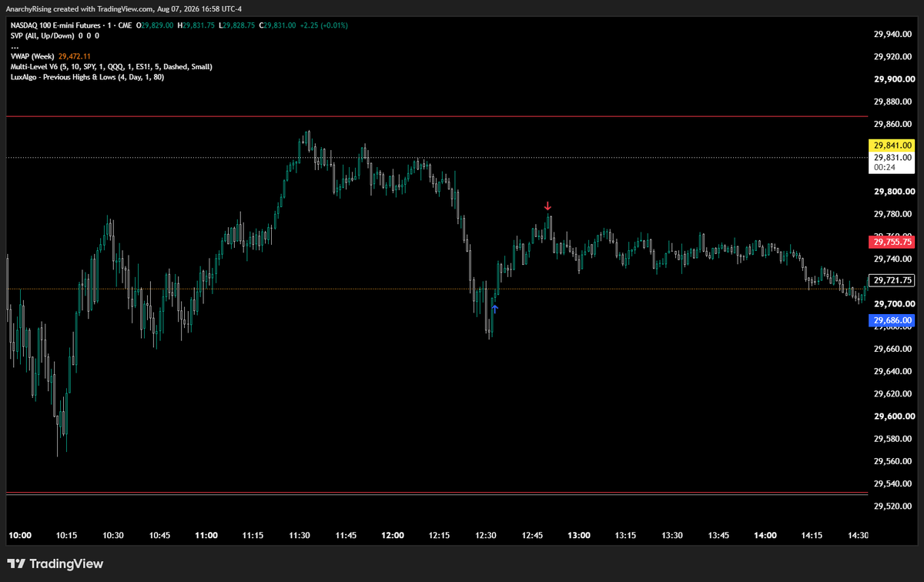Click the 12:45 time axis label
This screenshot has height=582, width=924.
click(532, 535)
